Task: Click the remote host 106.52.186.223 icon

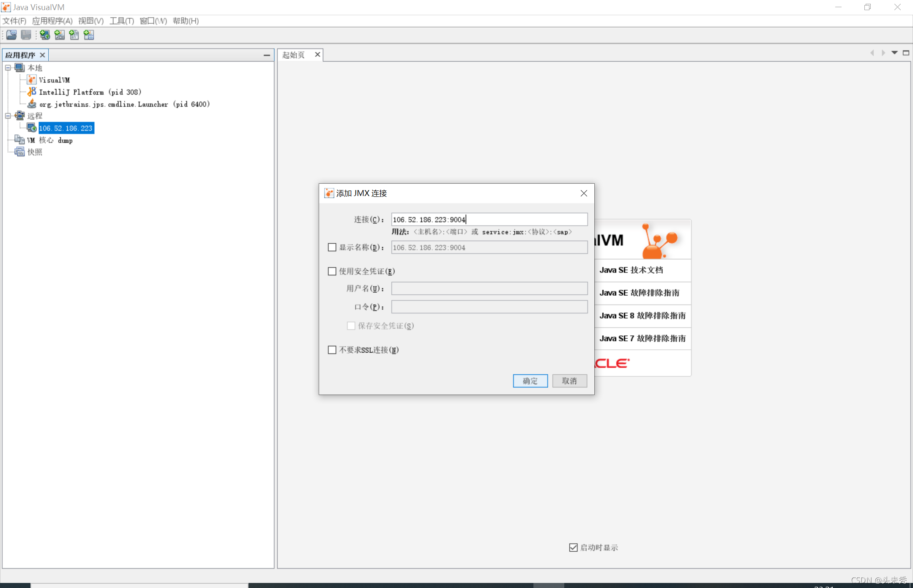Action: tap(32, 128)
